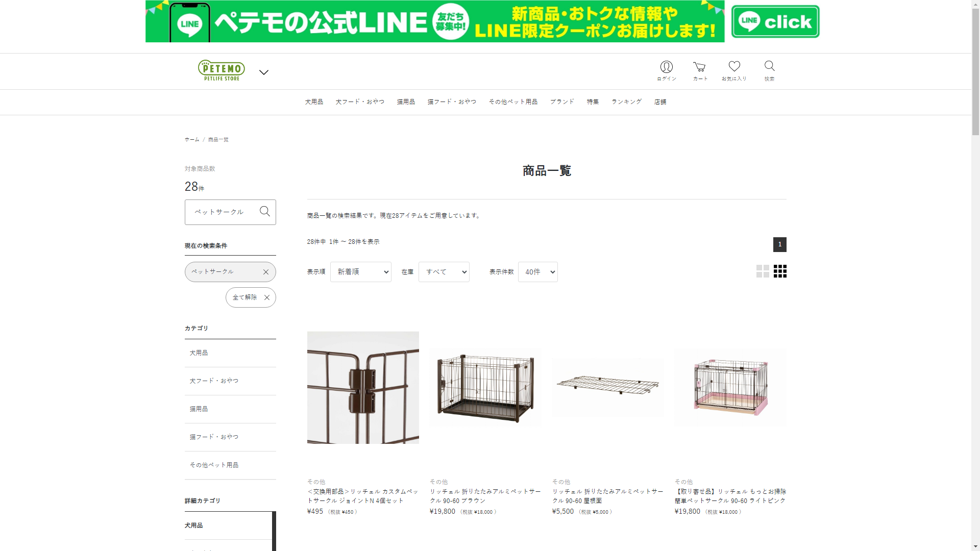980x551 pixels.
Task: Switch to small three-column grid view
Action: [x=780, y=271]
